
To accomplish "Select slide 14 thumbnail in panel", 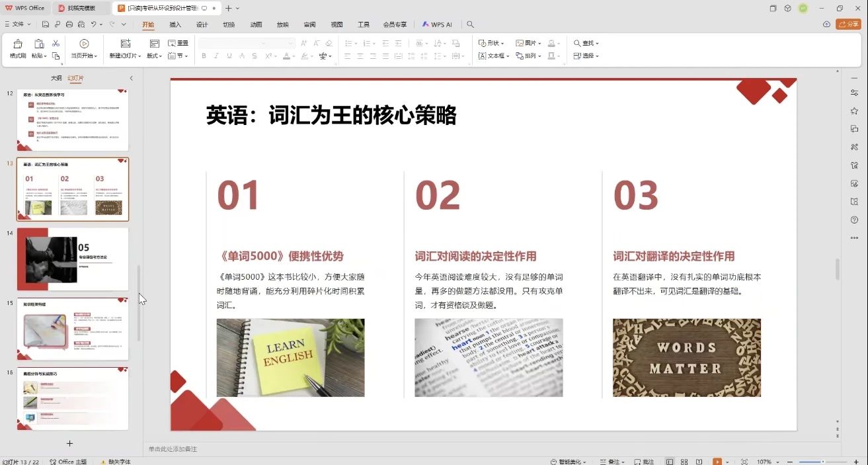I will point(73,259).
